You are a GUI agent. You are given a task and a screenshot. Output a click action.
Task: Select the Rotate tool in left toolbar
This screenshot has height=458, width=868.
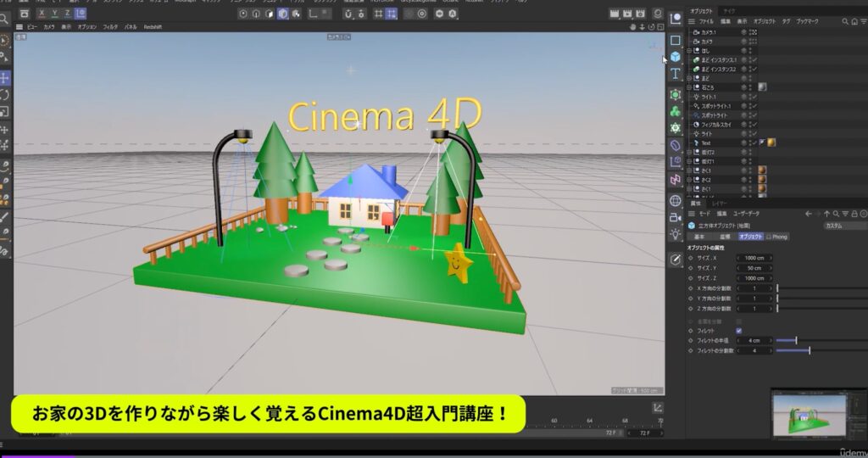pyautogui.click(x=4, y=95)
